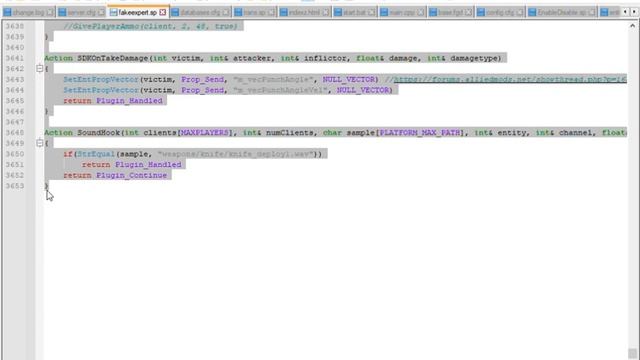Screen dimensions: 640x360
Task: Click the "m_vecPunchAngleVel" string
Action: (280, 90)
